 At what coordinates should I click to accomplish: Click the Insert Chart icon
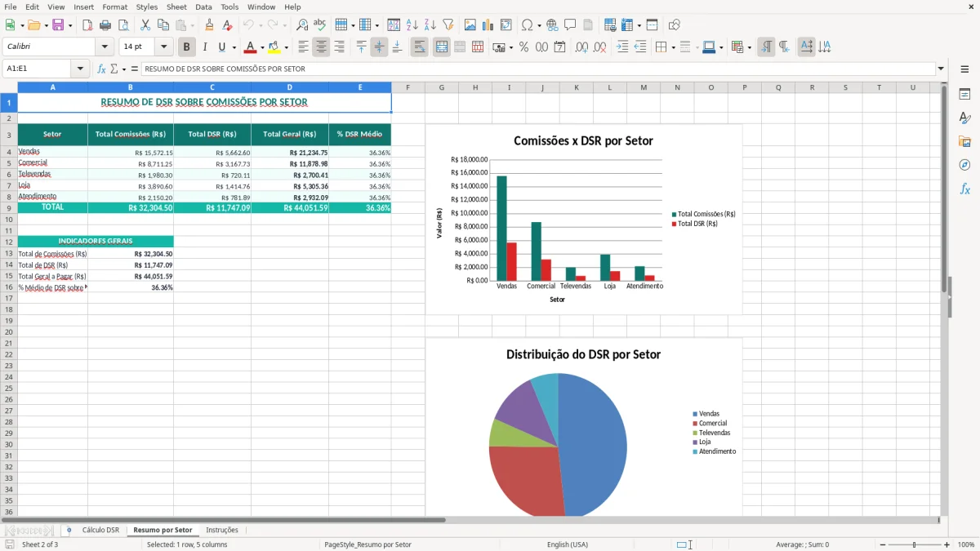(488, 25)
